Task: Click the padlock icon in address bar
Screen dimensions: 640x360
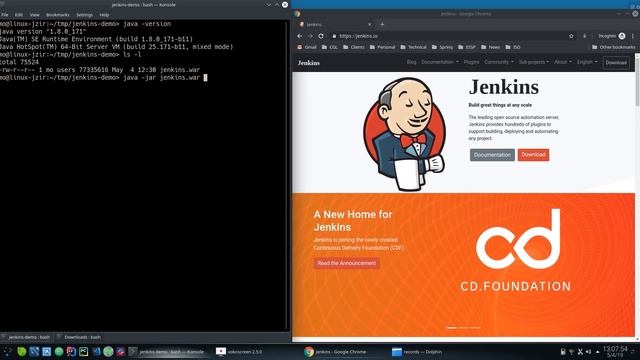Action: [x=334, y=36]
